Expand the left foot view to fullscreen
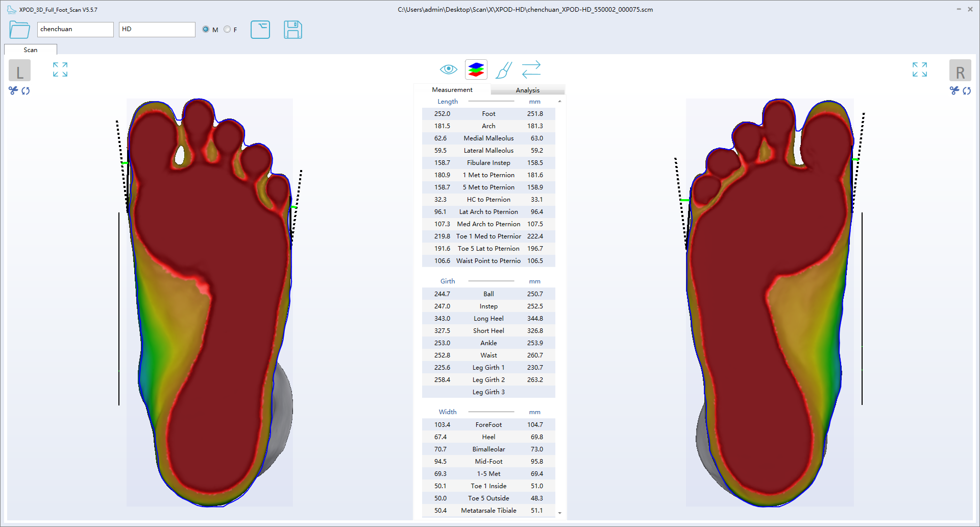This screenshot has height=527, width=980. pyautogui.click(x=60, y=69)
